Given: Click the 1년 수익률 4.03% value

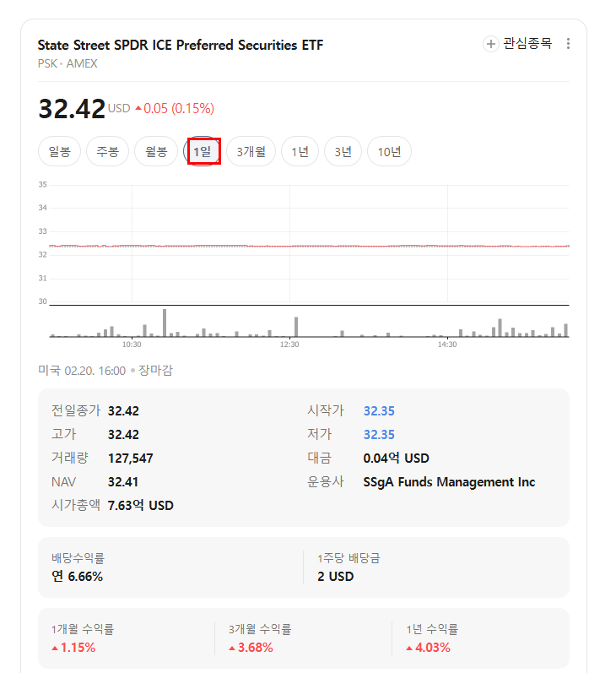Looking at the screenshot, I should point(429,648).
